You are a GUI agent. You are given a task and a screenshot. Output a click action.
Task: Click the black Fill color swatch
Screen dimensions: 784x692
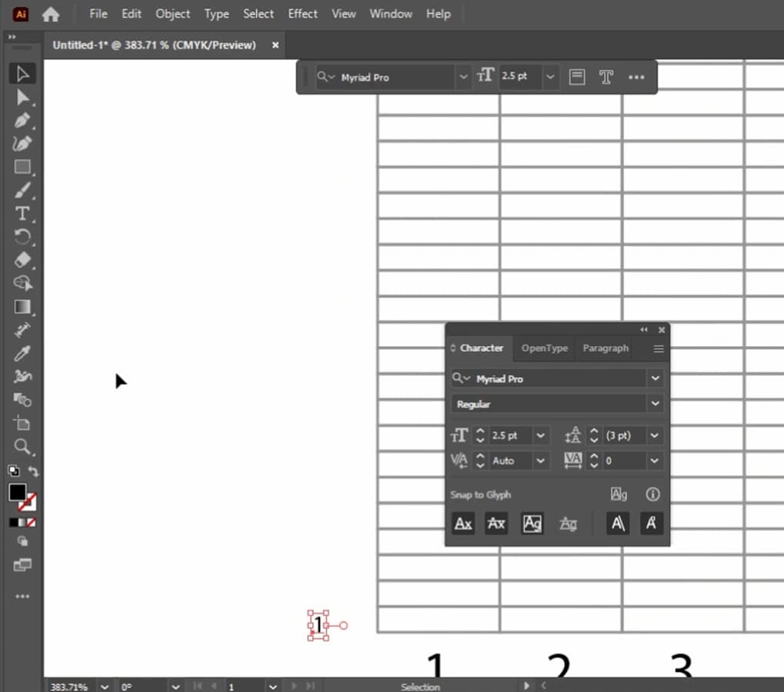click(17, 493)
